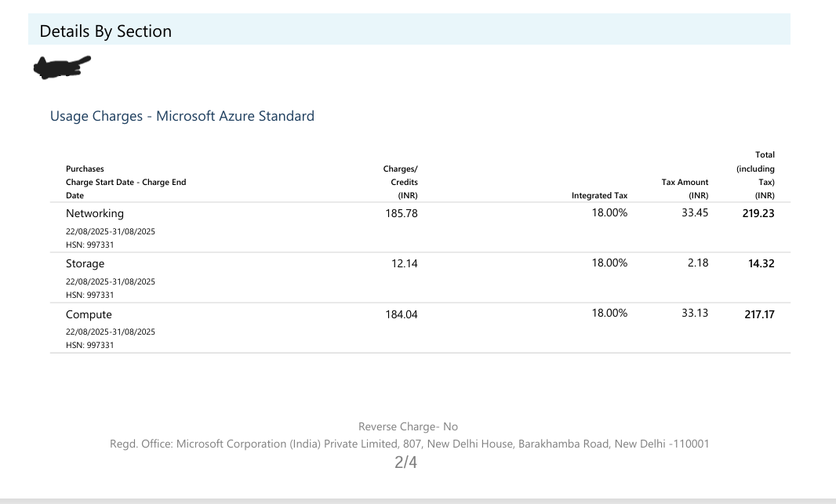Click the Compute line item

[88, 314]
